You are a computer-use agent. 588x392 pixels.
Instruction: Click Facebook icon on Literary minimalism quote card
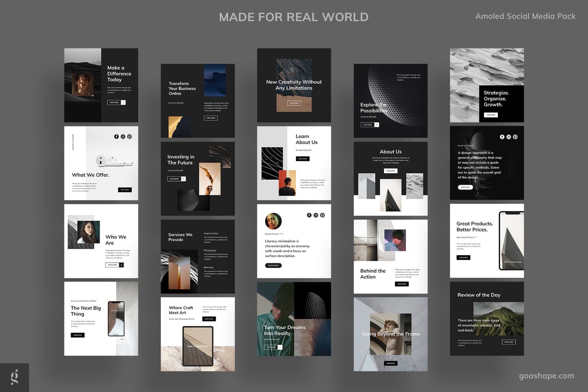[x=309, y=215]
